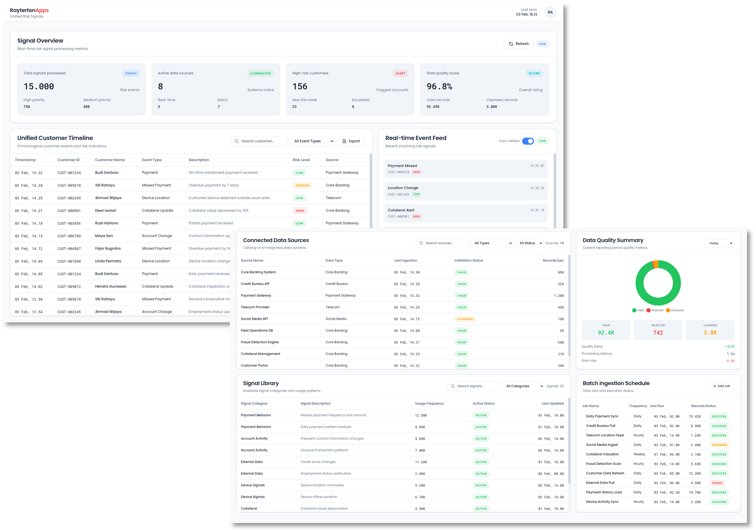
Task: Open the All Event Types dropdown
Action: pos(312,141)
